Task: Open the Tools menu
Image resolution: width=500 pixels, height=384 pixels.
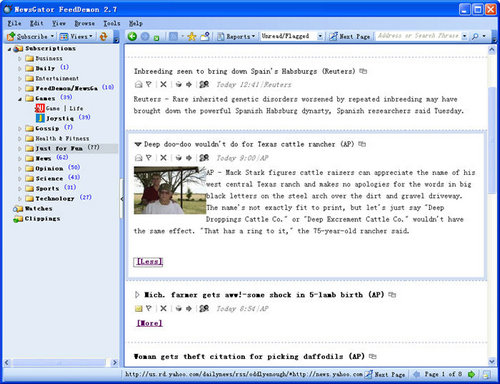Action: click(x=112, y=23)
